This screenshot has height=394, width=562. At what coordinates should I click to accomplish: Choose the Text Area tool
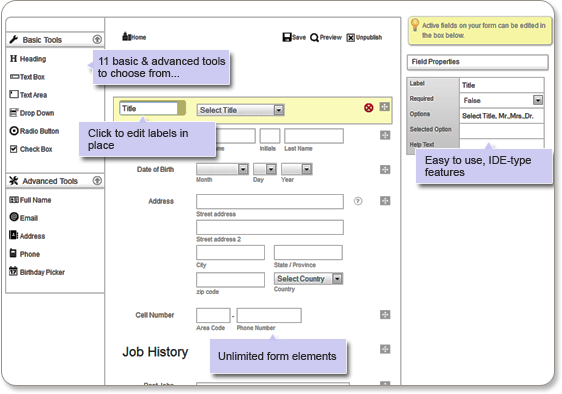tap(28, 95)
